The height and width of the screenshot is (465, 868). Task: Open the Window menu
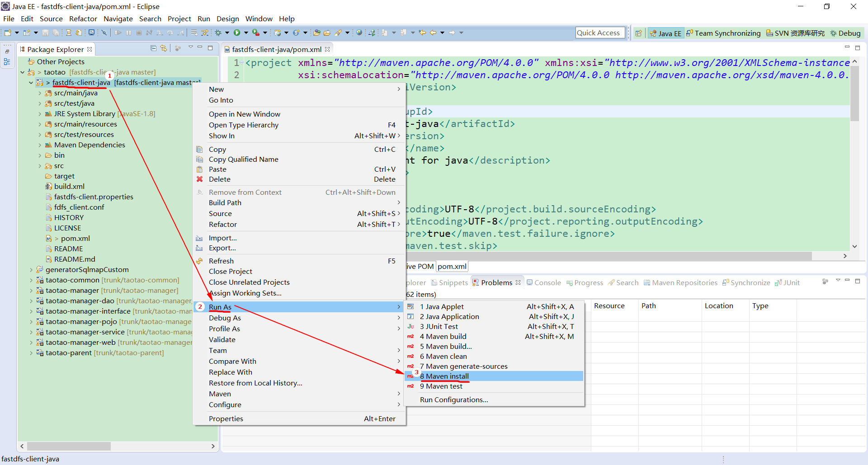click(259, 19)
